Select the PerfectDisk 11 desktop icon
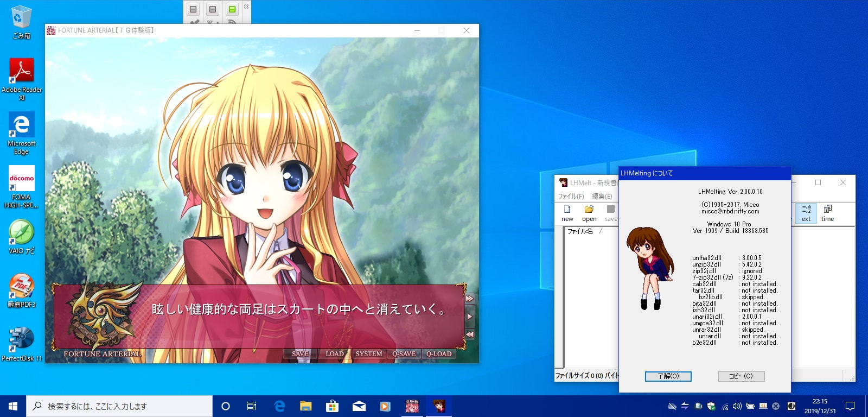Viewport: 868px width, 417px height. (21, 344)
